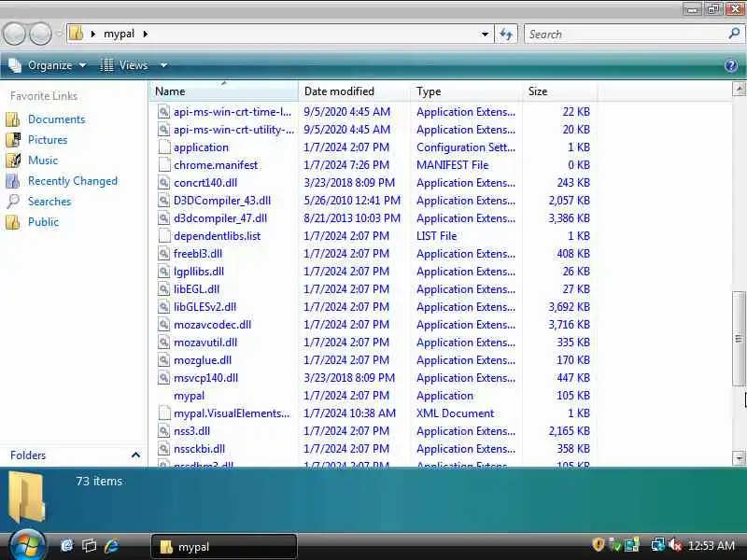
Task: Sort by the Date modified column
Action: [355, 91]
